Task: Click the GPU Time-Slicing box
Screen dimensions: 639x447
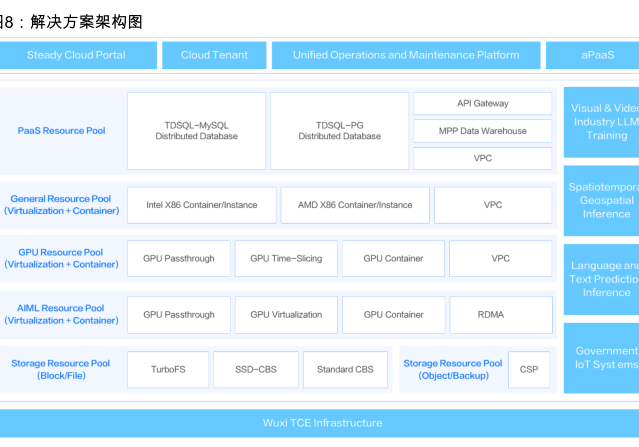Action: (286, 258)
